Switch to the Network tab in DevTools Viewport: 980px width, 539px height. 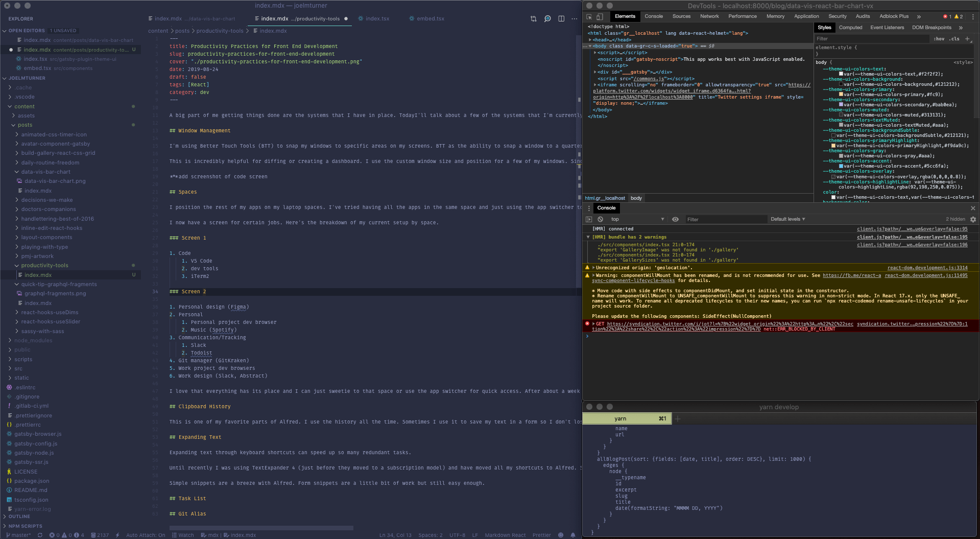coord(709,16)
